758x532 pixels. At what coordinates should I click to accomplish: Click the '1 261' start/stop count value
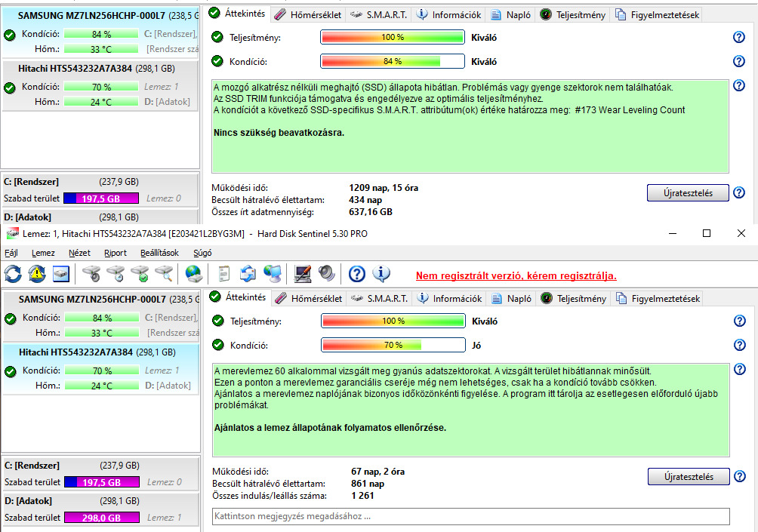(362, 496)
